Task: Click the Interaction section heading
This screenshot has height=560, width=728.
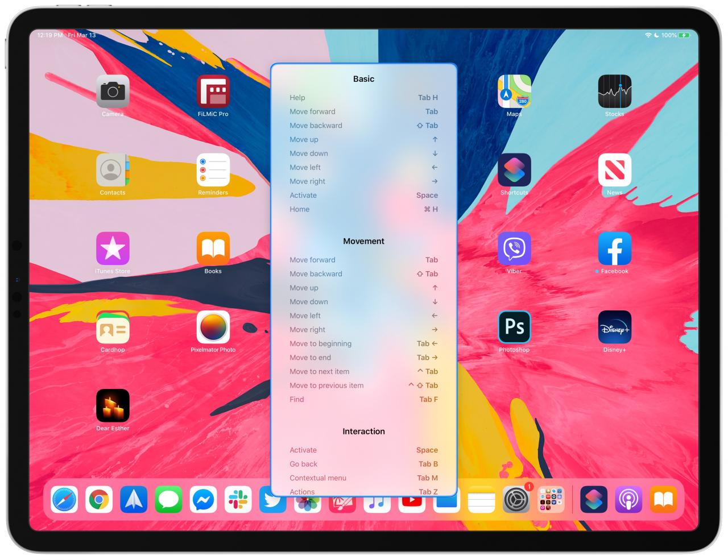Action: (363, 432)
